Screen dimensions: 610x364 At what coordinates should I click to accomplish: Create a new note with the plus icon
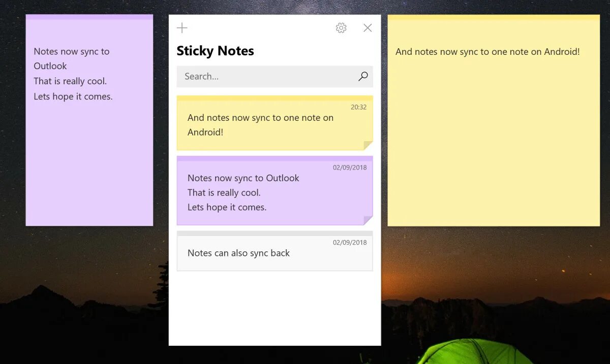[x=182, y=28]
